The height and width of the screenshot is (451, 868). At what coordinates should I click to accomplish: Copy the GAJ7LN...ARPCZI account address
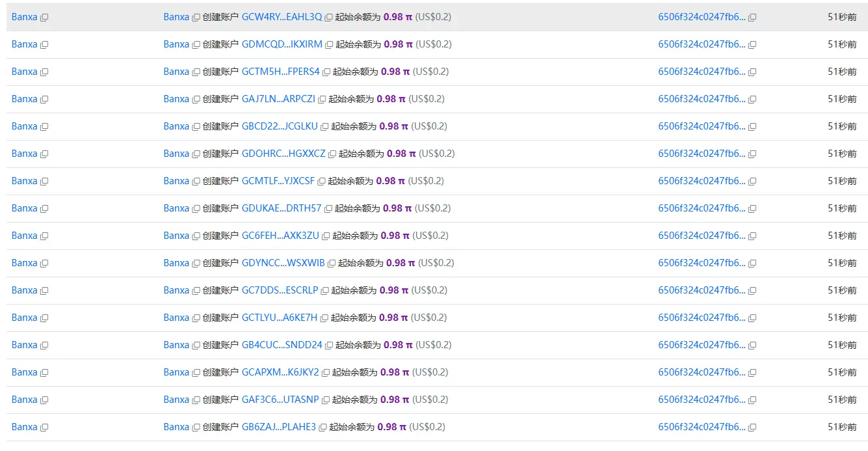click(x=322, y=100)
